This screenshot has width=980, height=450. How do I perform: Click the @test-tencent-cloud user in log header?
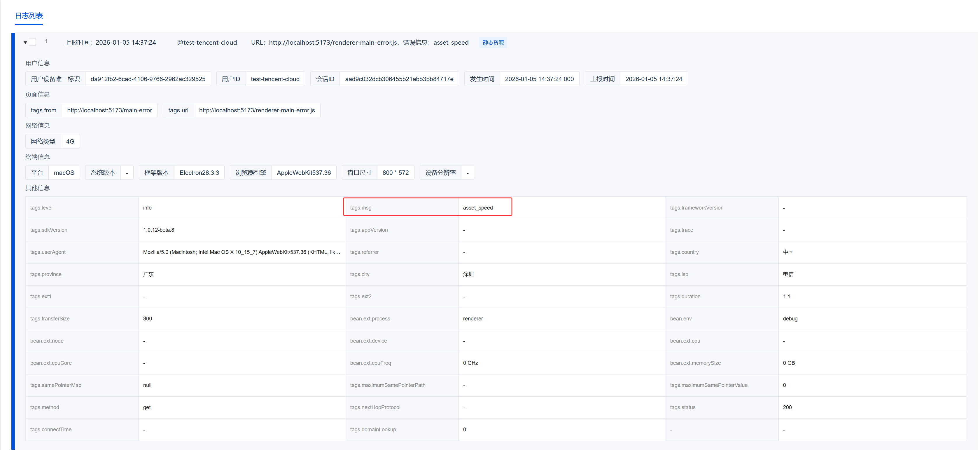(x=206, y=43)
